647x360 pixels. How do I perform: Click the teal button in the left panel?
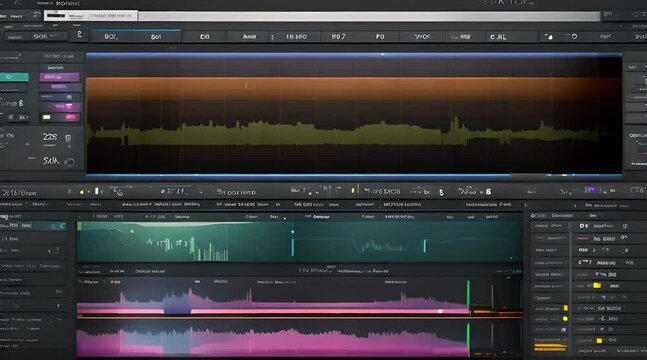(x=14, y=77)
